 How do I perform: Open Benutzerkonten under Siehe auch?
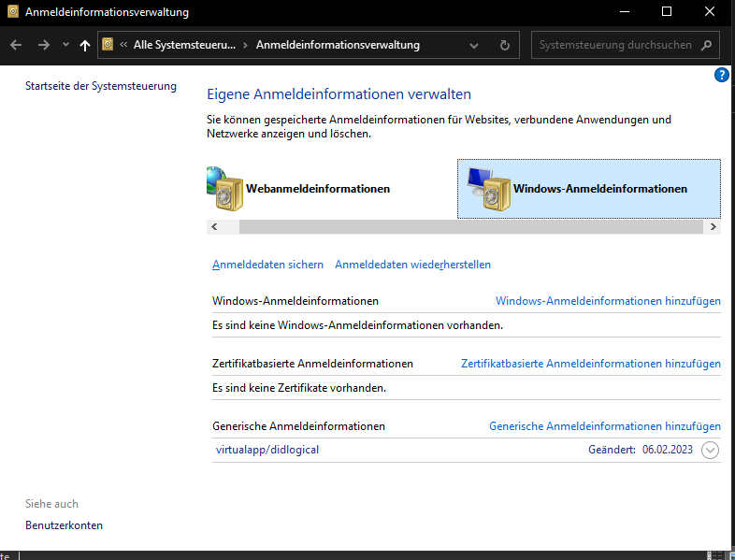[64, 525]
